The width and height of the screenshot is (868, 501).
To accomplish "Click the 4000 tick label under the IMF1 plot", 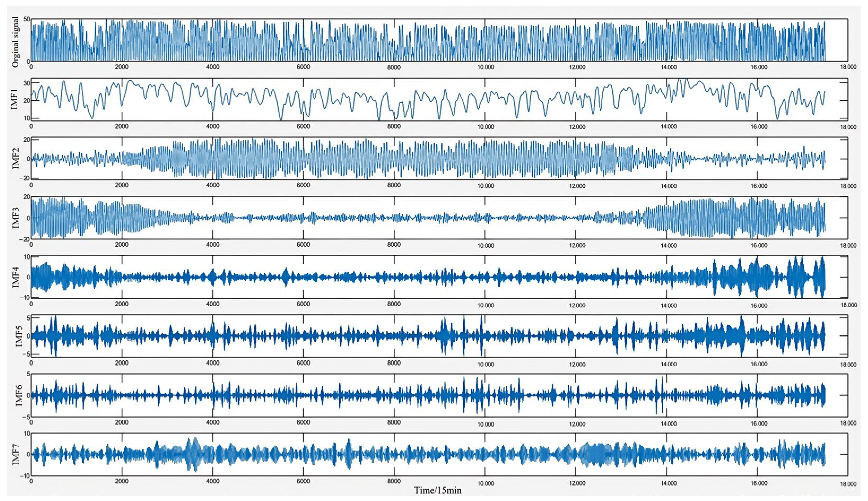I will pos(212,126).
